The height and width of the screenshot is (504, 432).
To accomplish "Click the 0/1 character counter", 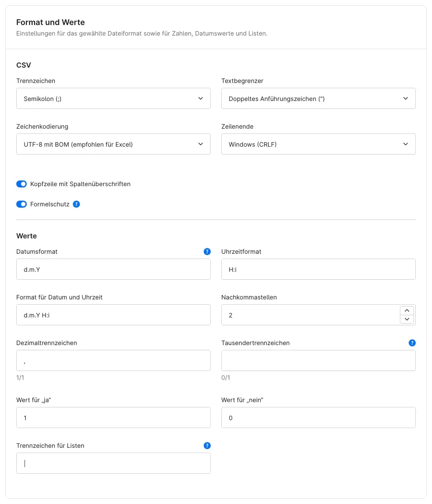I will click(226, 378).
